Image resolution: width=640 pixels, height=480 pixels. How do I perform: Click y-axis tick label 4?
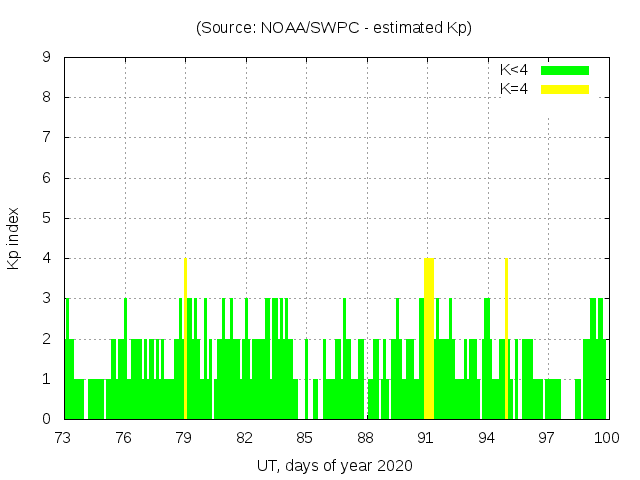tap(46, 259)
